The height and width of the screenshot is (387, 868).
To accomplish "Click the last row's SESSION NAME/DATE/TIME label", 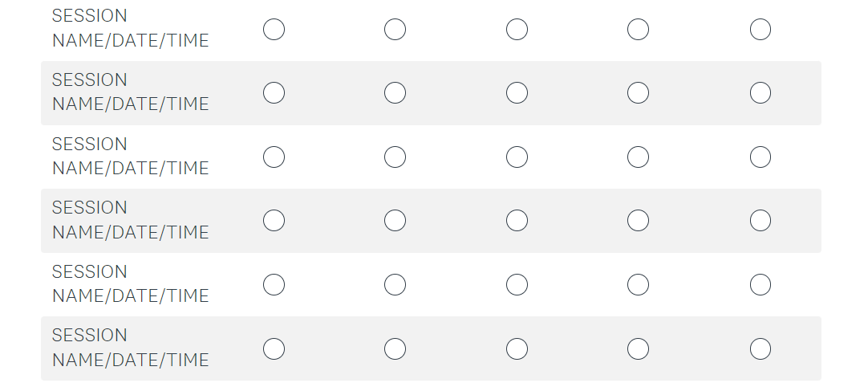I will pos(130,348).
